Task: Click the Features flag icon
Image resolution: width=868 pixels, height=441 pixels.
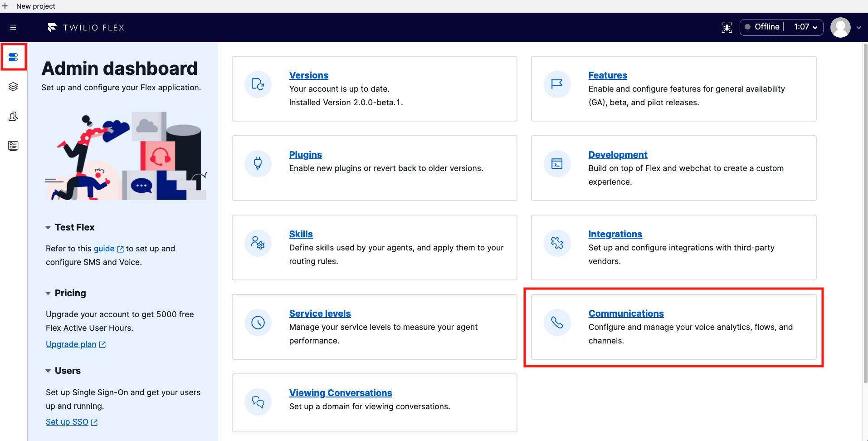Action: [x=557, y=84]
